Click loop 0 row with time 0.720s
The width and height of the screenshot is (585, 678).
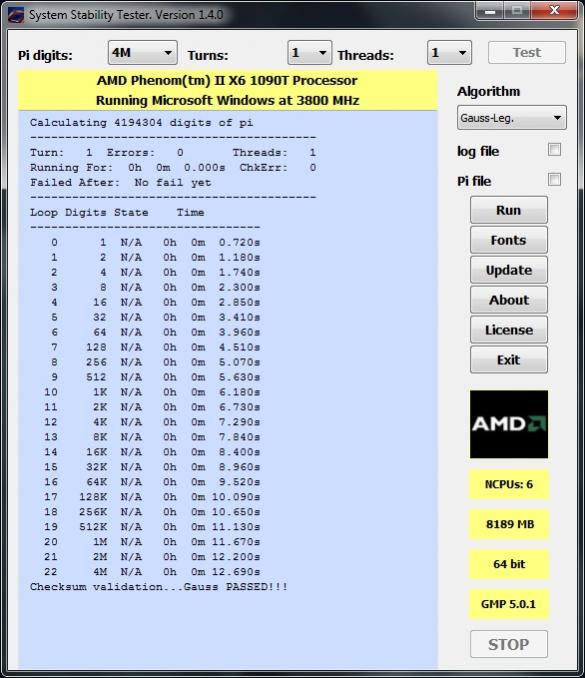pos(155,242)
